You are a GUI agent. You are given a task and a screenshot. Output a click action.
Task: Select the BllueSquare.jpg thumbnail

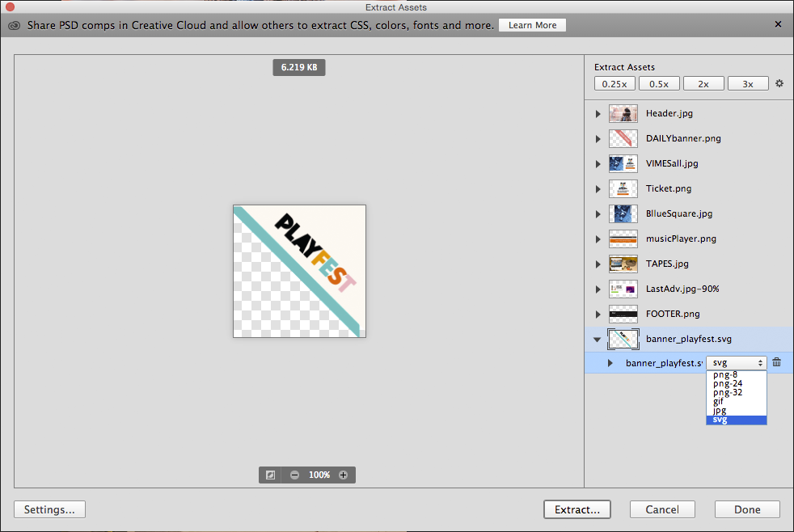623,213
